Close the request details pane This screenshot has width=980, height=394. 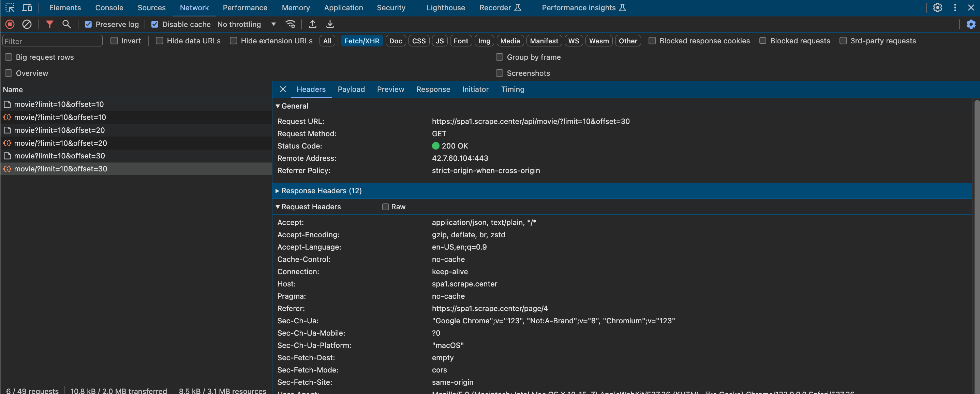click(283, 89)
